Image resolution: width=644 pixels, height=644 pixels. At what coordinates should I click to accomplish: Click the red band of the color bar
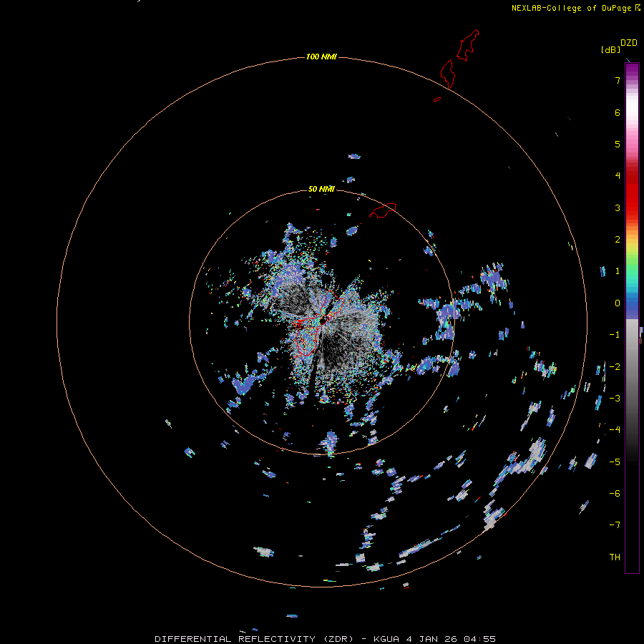(632, 193)
